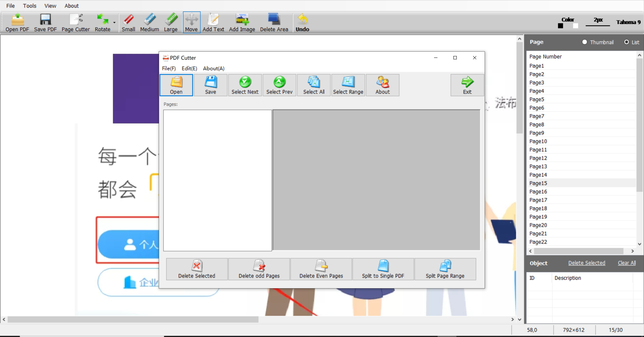Click Save in PDF Cutter dialog
This screenshot has height=337, width=644.
pos(211,85)
